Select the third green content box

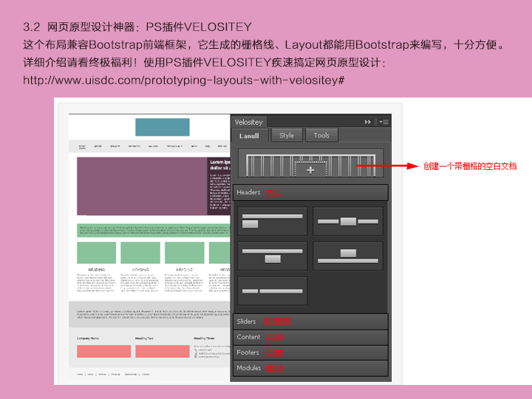[185, 253]
